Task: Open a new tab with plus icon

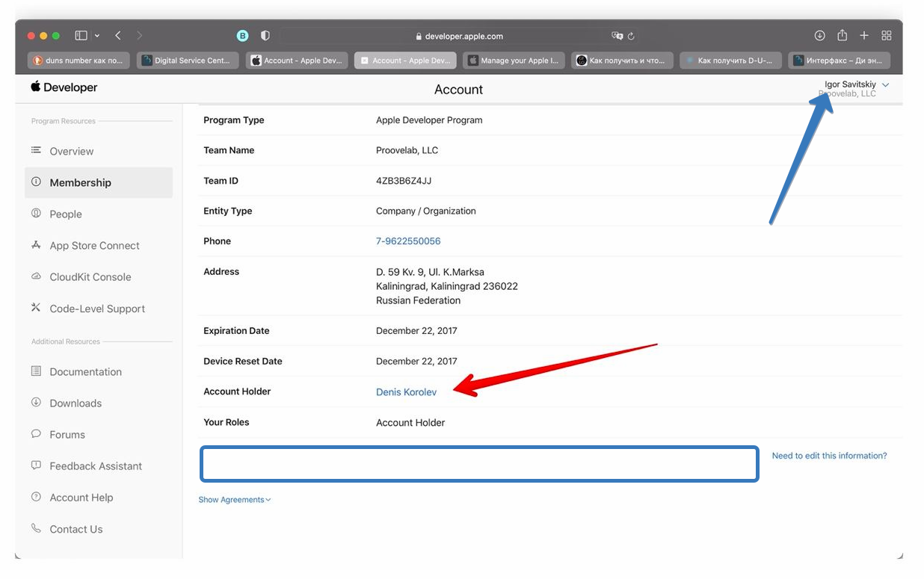Action: coord(864,36)
